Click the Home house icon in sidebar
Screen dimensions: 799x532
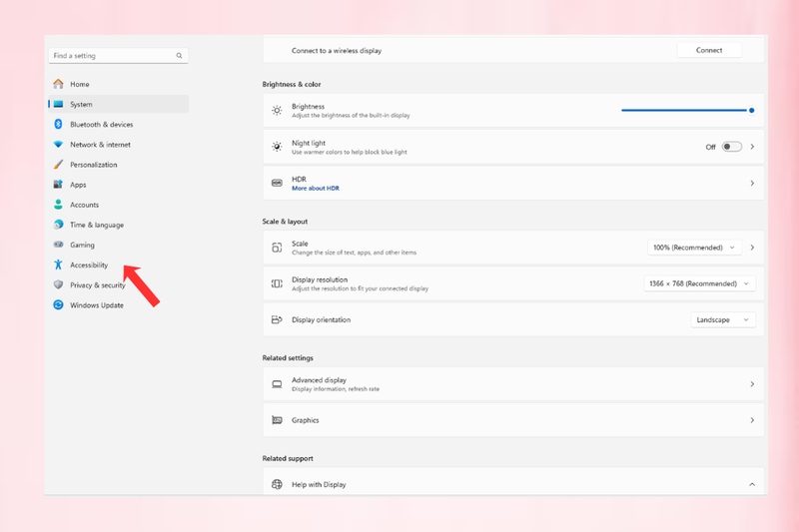pyautogui.click(x=59, y=84)
